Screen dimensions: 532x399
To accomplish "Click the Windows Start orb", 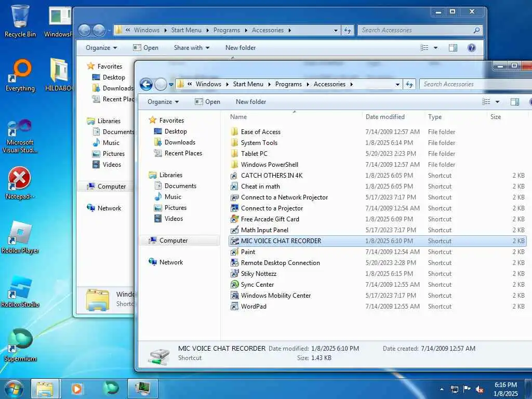I will click(x=14, y=389).
